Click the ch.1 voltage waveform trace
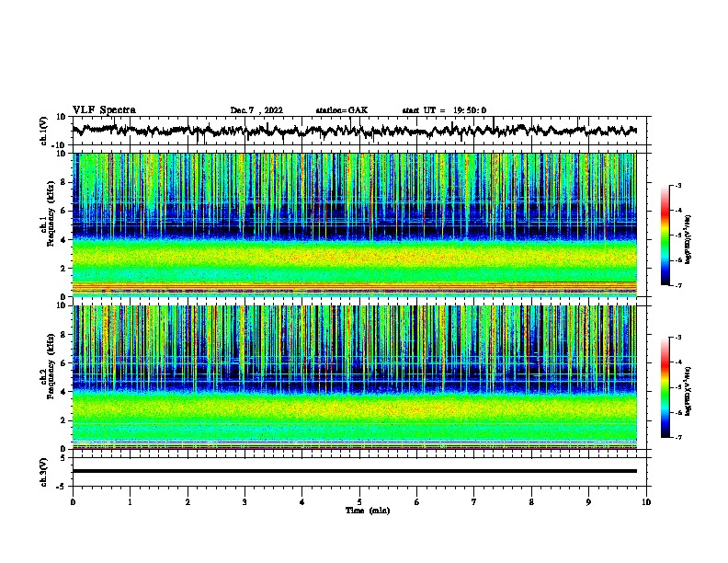This screenshot has height=563, width=728. (354, 131)
